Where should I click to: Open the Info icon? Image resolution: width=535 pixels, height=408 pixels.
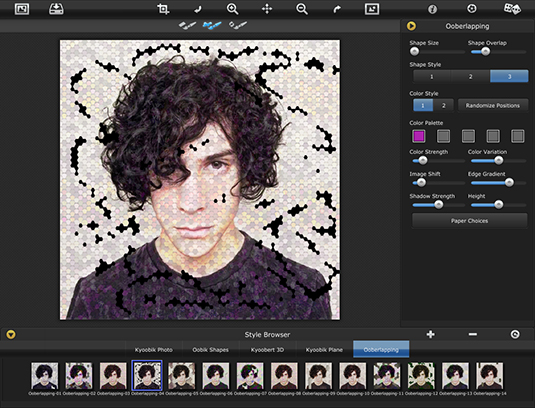click(432, 9)
